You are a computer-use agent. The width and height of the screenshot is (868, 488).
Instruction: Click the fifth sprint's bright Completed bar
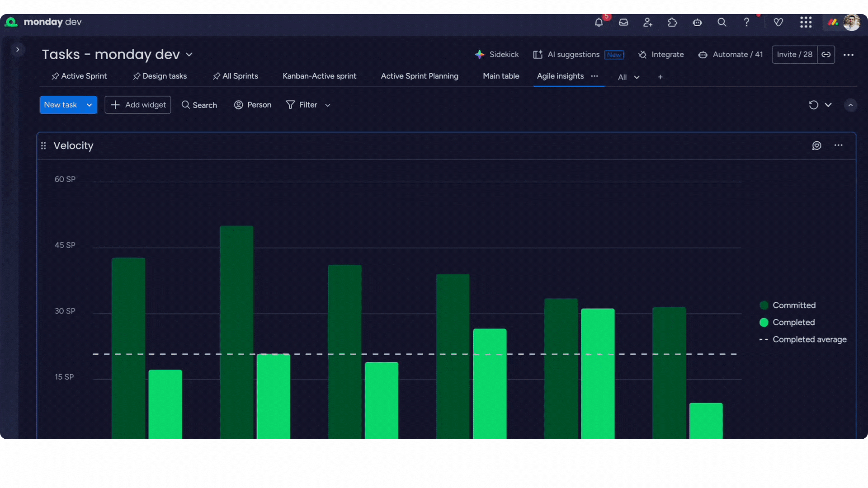(x=598, y=374)
